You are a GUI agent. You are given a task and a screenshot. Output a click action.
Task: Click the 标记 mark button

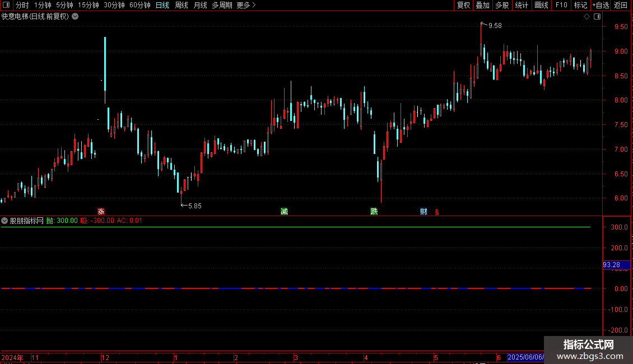click(x=580, y=5)
